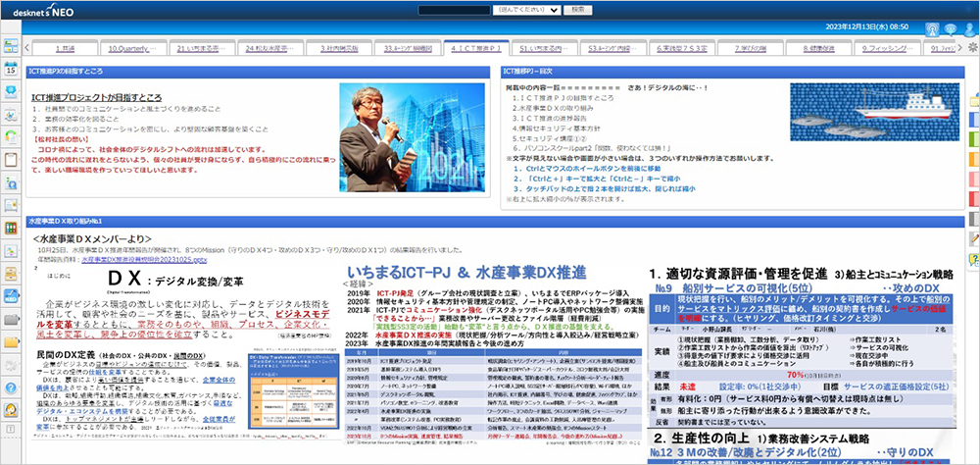The width and height of the screenshot is (980, 465).
Task: Click the header search text field
Action: click(x=455, y=10)
